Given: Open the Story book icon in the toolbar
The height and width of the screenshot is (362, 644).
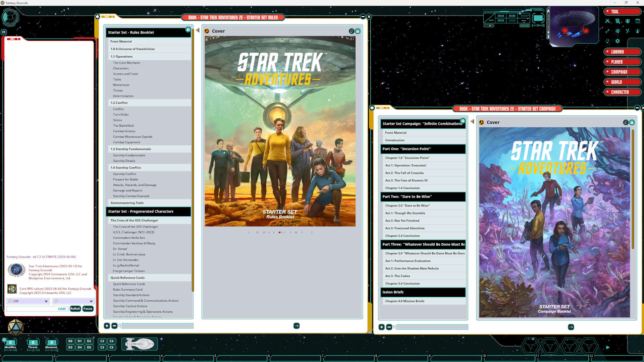Looking at the screenshot, I should click(x=618, y=21).
